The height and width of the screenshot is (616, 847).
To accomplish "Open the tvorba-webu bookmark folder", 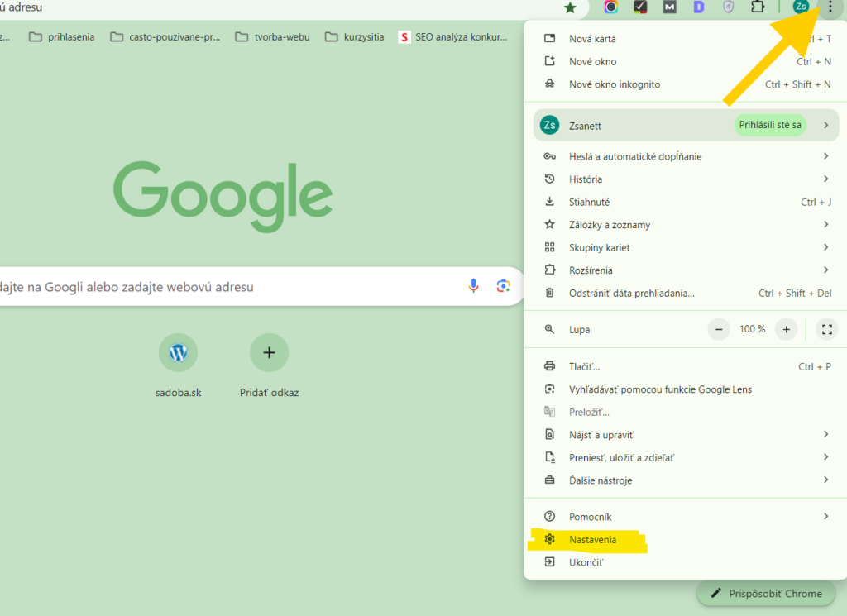I will pyautogui.click(x=273, y=36).
